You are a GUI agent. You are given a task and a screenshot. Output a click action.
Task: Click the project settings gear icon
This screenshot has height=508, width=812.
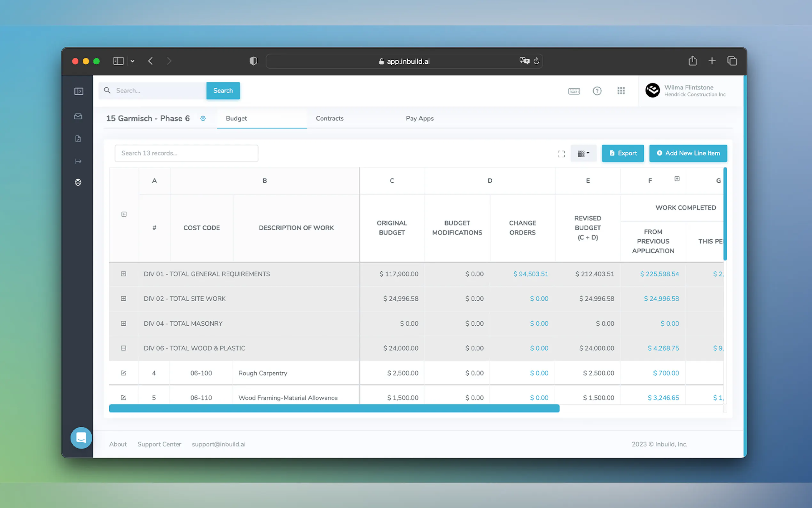(203, 118)
